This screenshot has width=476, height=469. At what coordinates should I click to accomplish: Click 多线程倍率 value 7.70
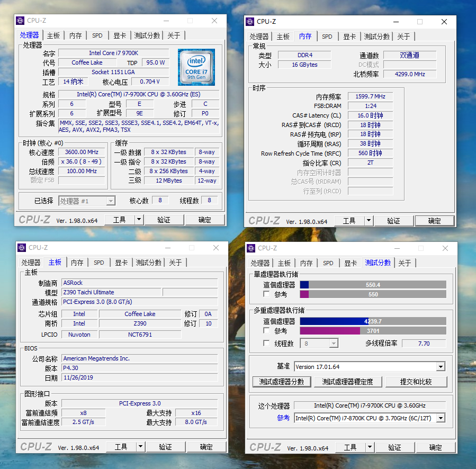[424, 344]
